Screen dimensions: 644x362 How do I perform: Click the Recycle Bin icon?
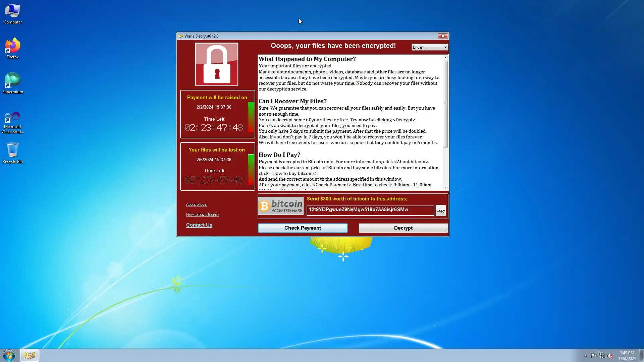tap(13, 153)
